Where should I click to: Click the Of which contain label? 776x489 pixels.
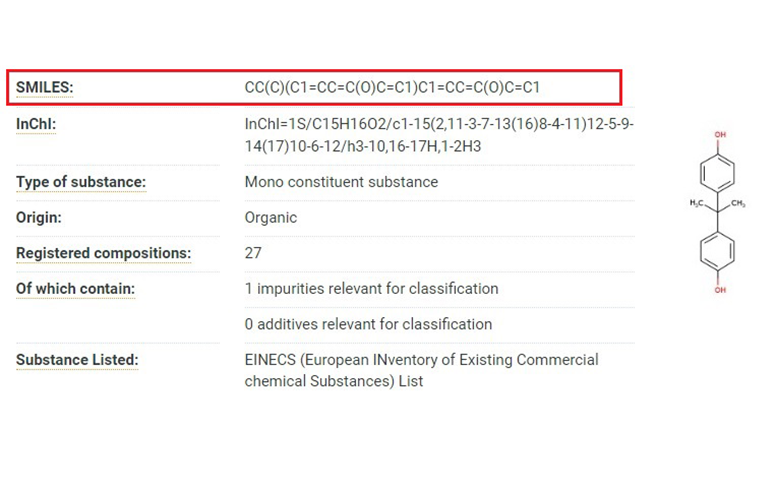click(x=76, y=289)
